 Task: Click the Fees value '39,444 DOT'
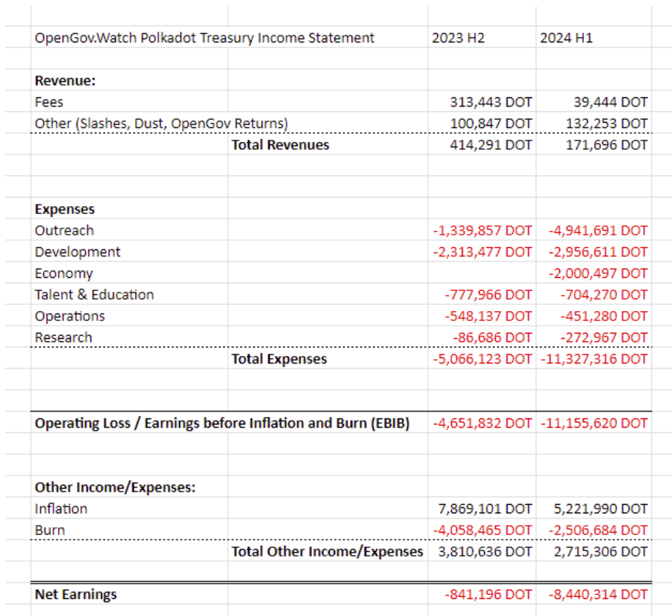click(x=611, y=102)
